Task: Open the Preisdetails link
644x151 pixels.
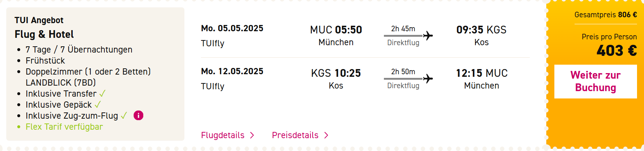Action: [x=295, y=135]
